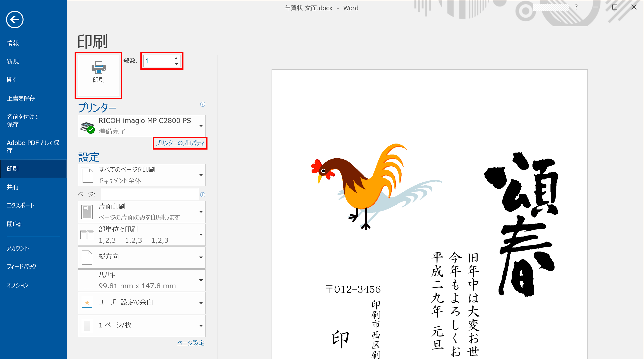Click the portrait orientation page icon
Image resolution: width=644 pixels, height=359 pixels.
[x=87, y=258]
